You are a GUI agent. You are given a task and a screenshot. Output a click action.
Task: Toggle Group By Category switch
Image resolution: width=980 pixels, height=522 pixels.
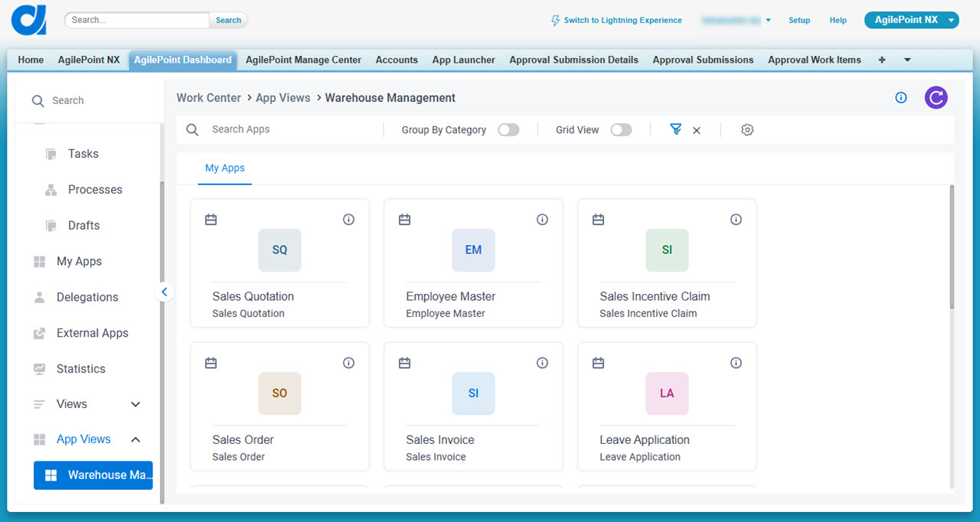tap(508, 130)
